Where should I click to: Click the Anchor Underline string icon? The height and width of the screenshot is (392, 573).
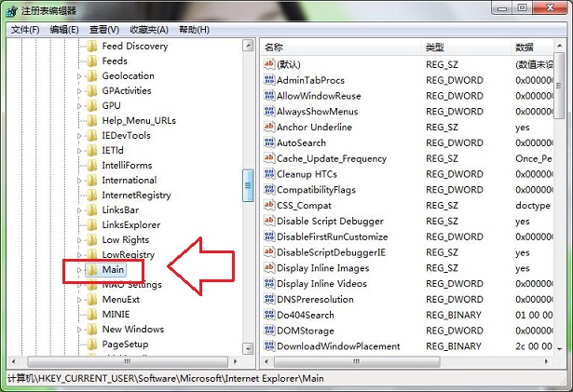point(269,128)
